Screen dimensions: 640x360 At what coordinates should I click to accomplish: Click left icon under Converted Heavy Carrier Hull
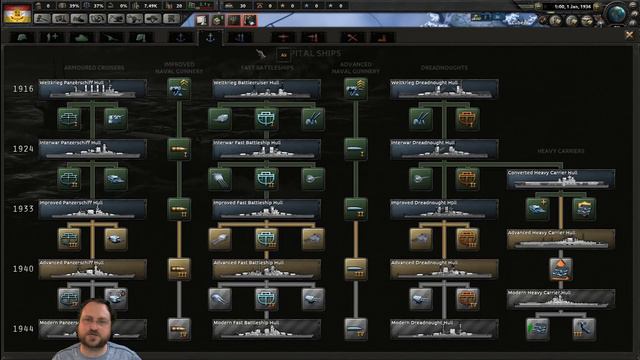[x=538, y=209]
